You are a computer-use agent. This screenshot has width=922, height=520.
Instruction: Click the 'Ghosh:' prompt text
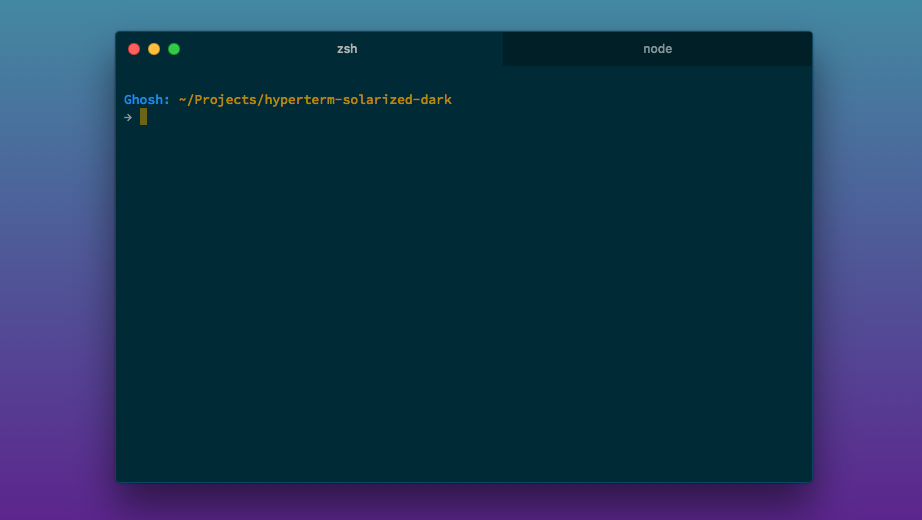click(147, 99)
